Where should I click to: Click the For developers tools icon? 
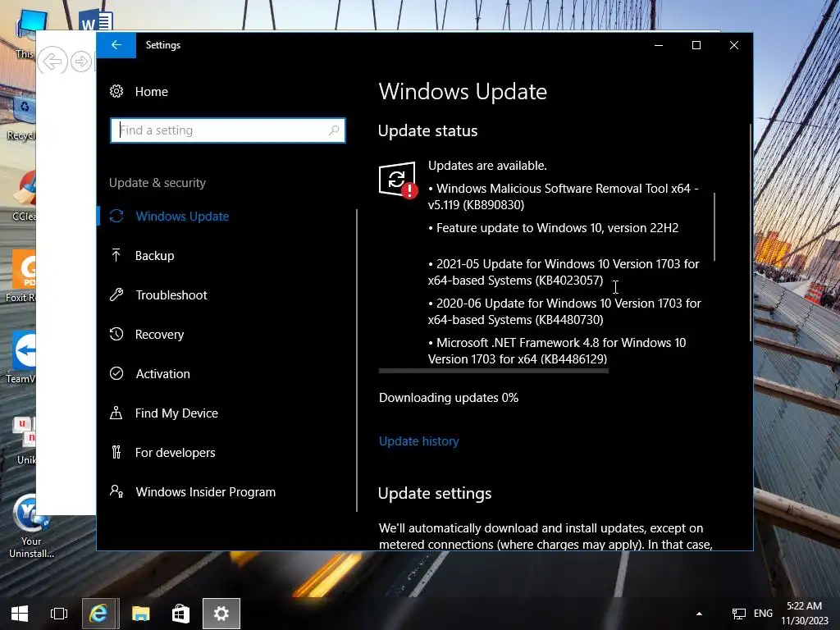[116, 452]
